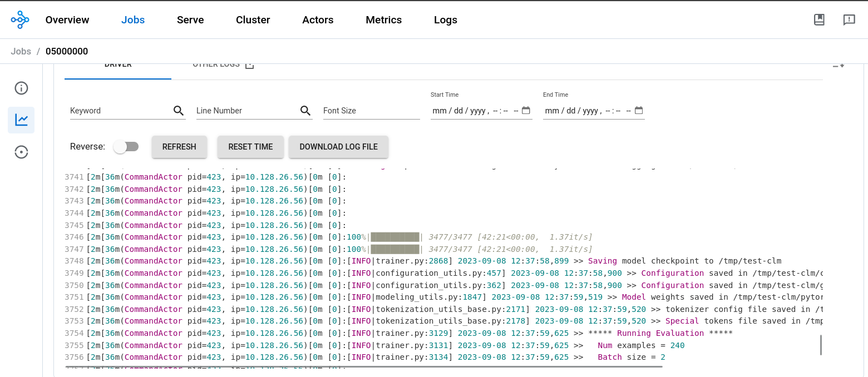Click the horizontal scrollbar under the log
Screen dimensions: 868x377
click(364, 366)
